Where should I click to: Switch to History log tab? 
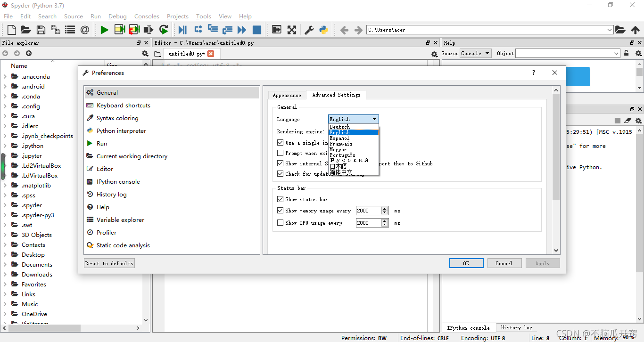click(516, 327)
